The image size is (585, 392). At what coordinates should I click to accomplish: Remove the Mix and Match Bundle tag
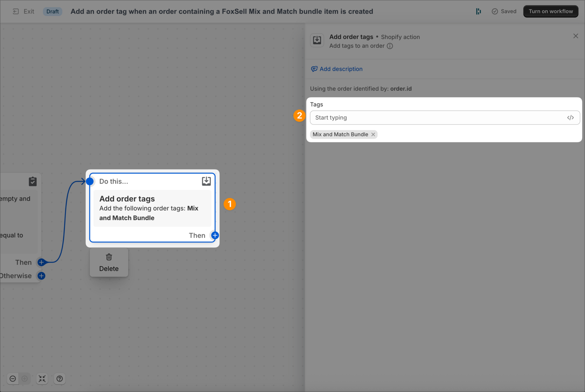tap(373, 134)
